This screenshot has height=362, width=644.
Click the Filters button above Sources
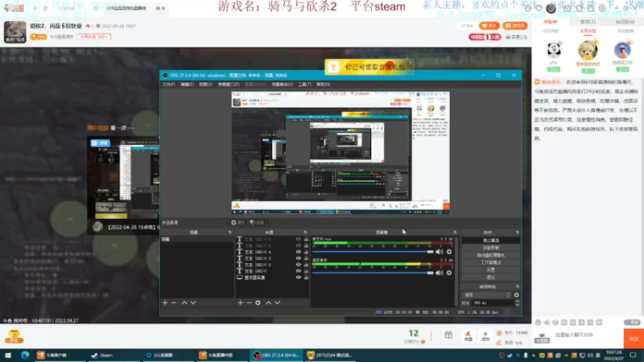point(257,223)
